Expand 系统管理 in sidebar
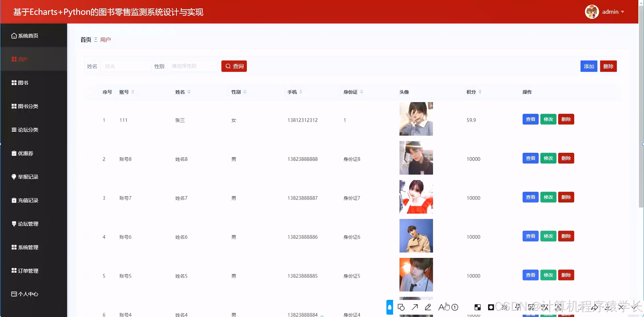Viewport: 644px width, 317px height. click(34, 247)
